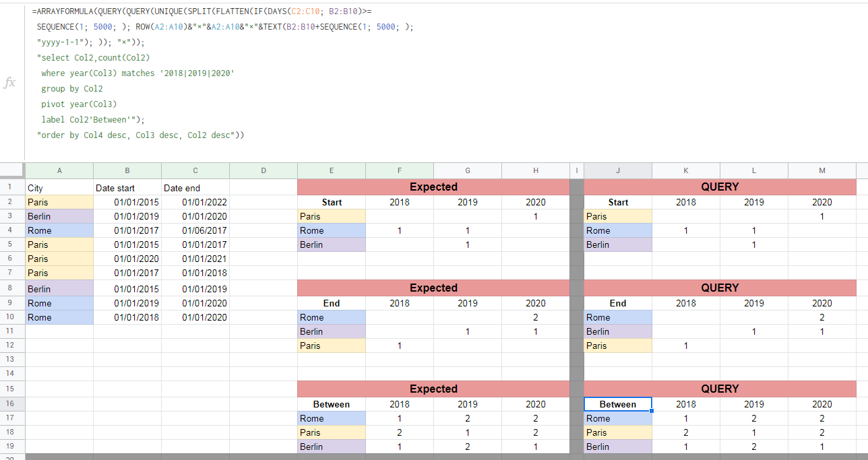Select column J header
868x460 pixels.
[618, 171]
